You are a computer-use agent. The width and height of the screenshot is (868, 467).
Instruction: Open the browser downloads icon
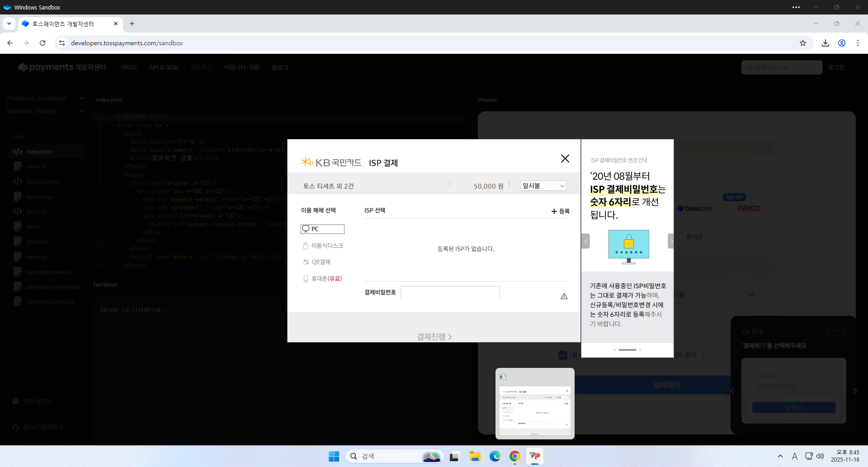pyautogui.click(x=826, y=43)
